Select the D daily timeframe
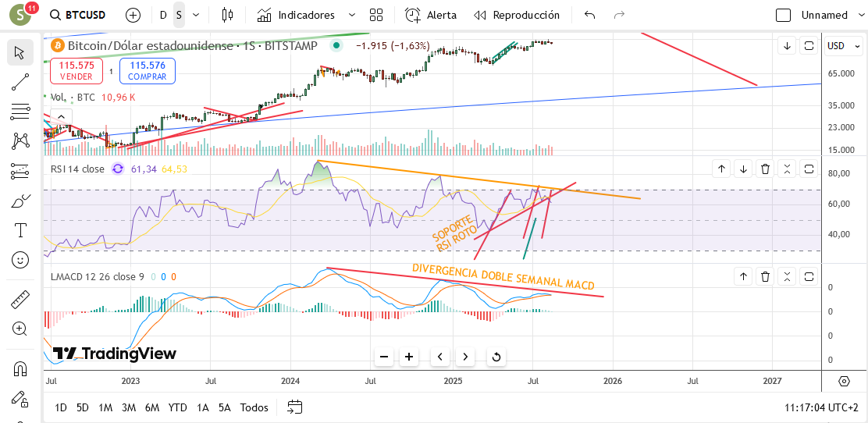The width and height of the screenshot is (868, 423). point(162,15)
